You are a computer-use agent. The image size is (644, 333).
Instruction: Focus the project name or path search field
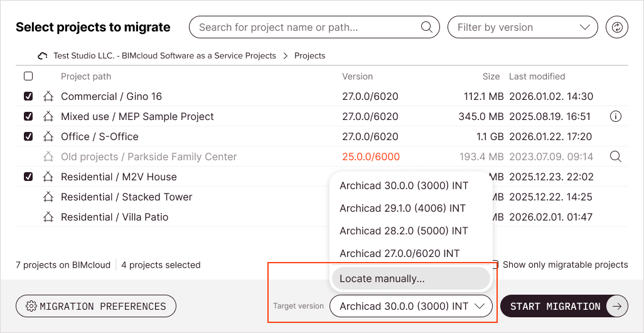314,28
